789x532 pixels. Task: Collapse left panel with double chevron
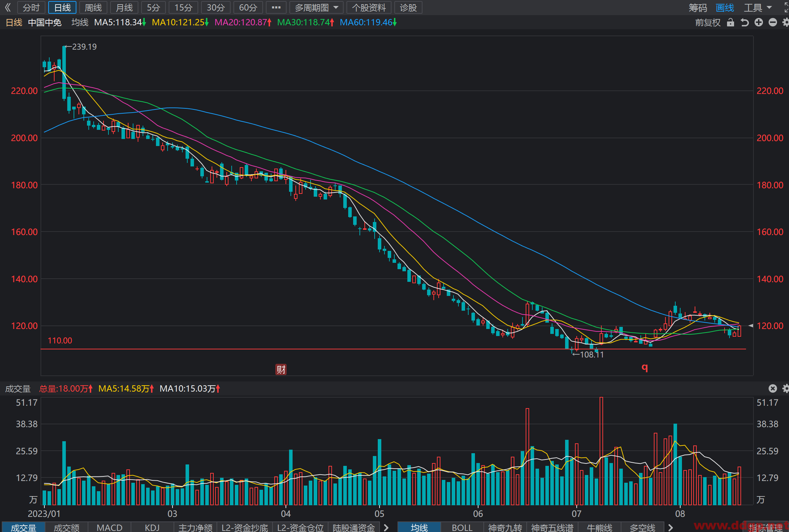click(x=8, y=7)
